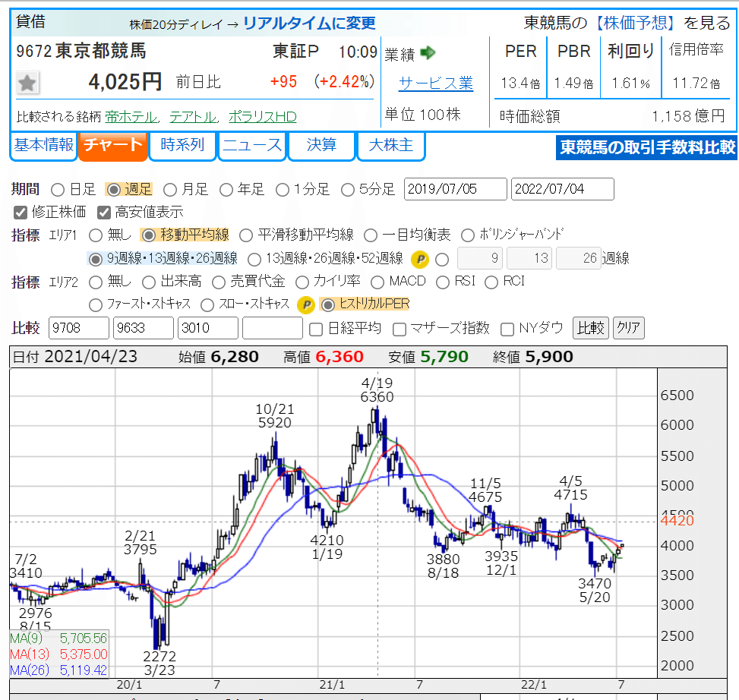Select the 1分足 period radio button
The image size is (739, 700).
283,190
